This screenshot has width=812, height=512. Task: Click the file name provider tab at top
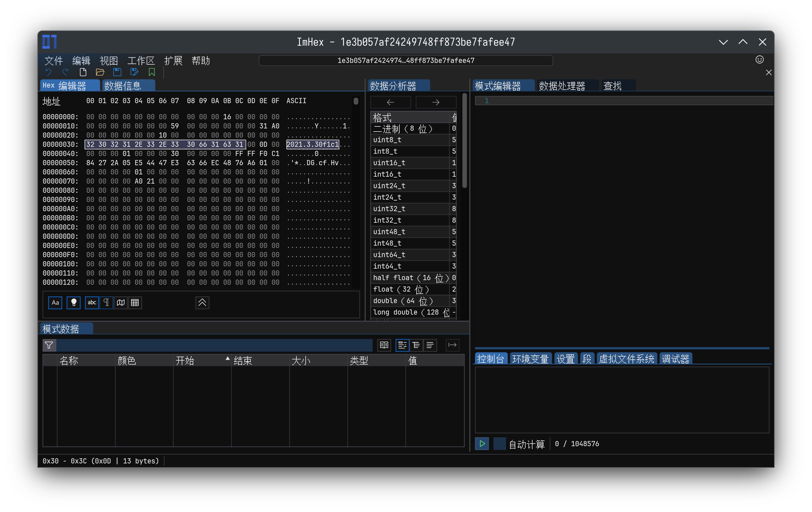[x=406, y=60]
